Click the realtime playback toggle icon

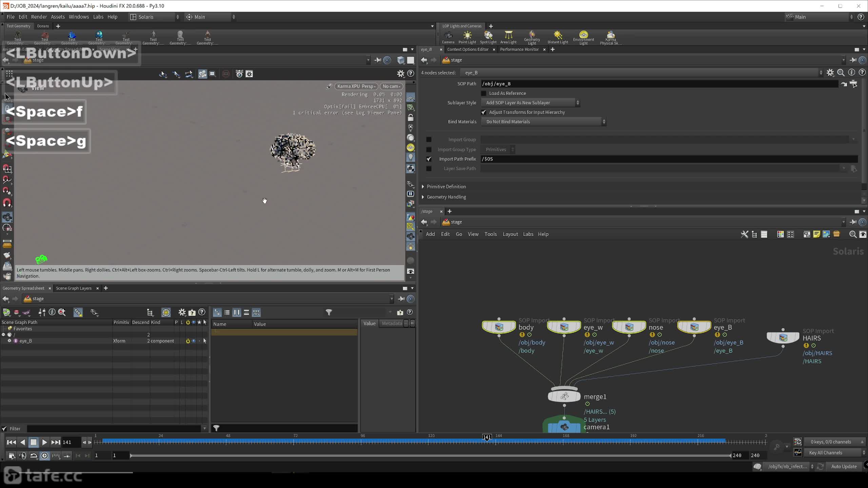point(44,456)
